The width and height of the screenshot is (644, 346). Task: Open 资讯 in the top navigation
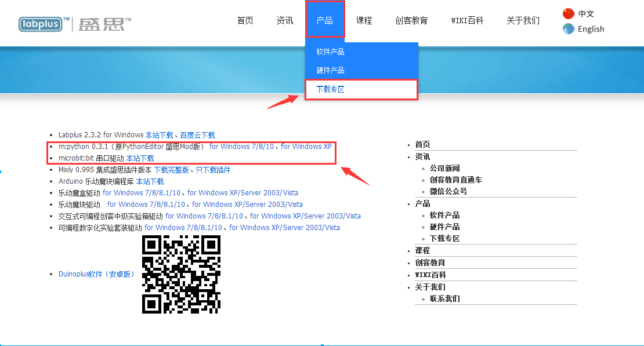click(x=285, y=20)
